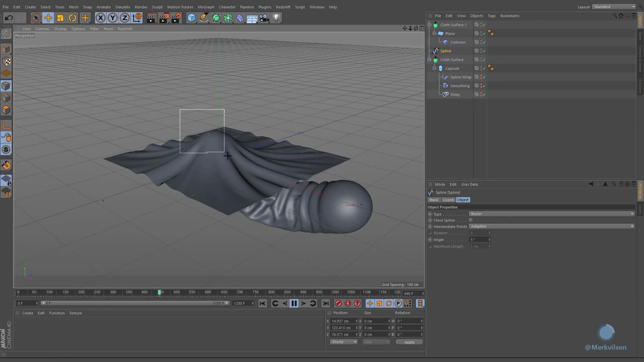Collapse the Capsule object tree
Image resolution: width=644 pixels, height=362 pixels.
click(434, 68)
